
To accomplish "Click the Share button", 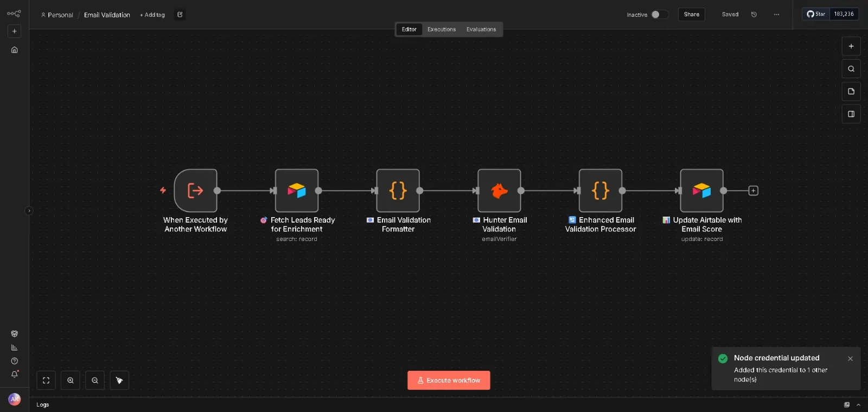I will [692, 15].
